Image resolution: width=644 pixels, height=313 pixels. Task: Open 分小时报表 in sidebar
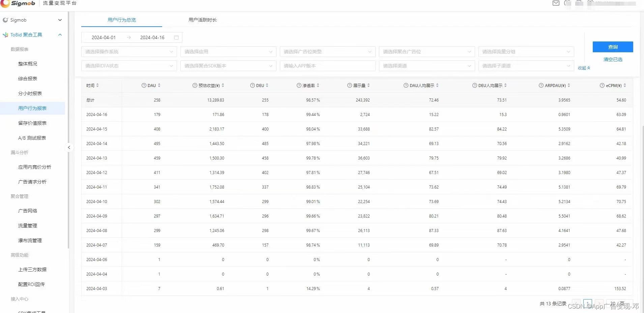[x=30, y=93]
